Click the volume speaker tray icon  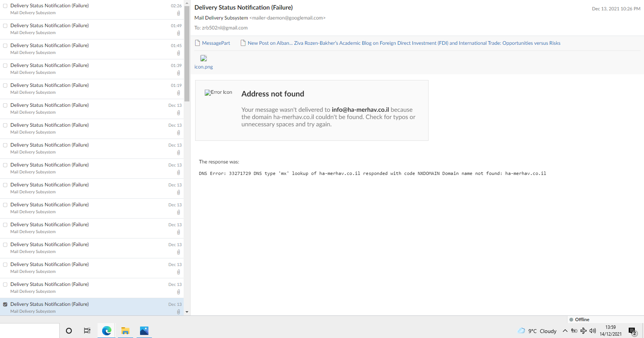click(593, 331)
